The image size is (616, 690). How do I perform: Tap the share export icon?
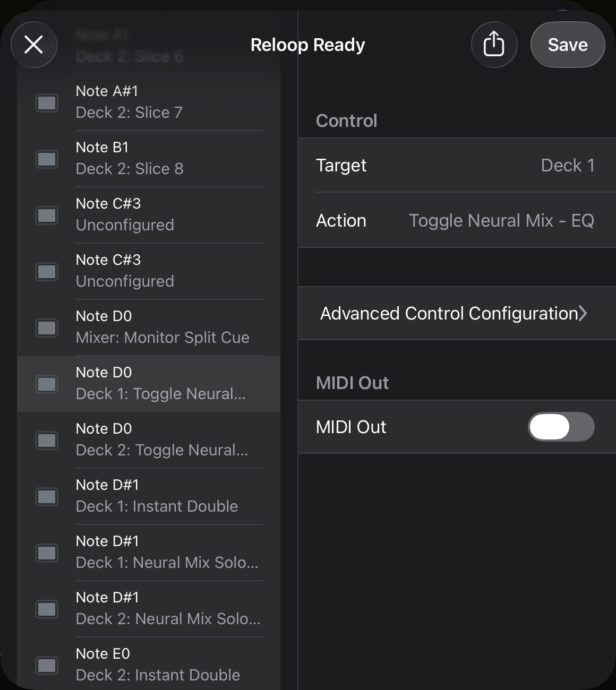pos(494,44)
